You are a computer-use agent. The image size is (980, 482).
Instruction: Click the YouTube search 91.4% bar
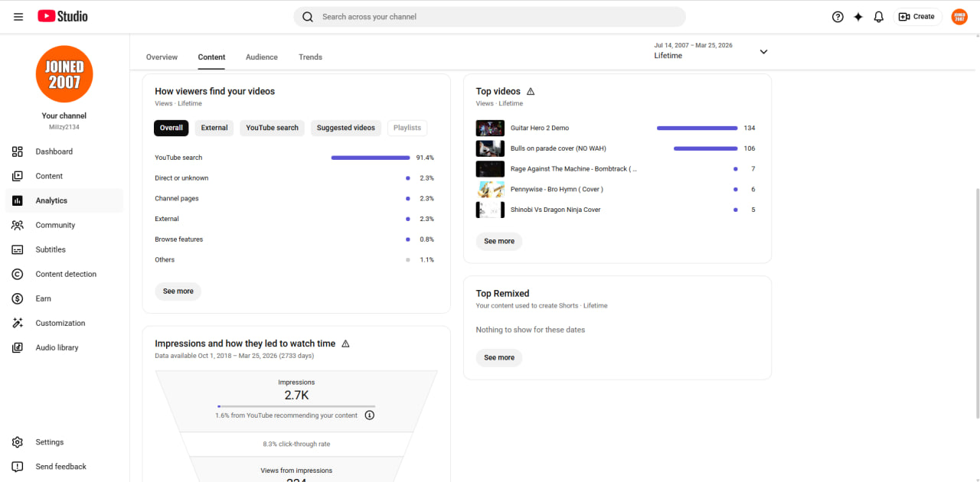371,158
